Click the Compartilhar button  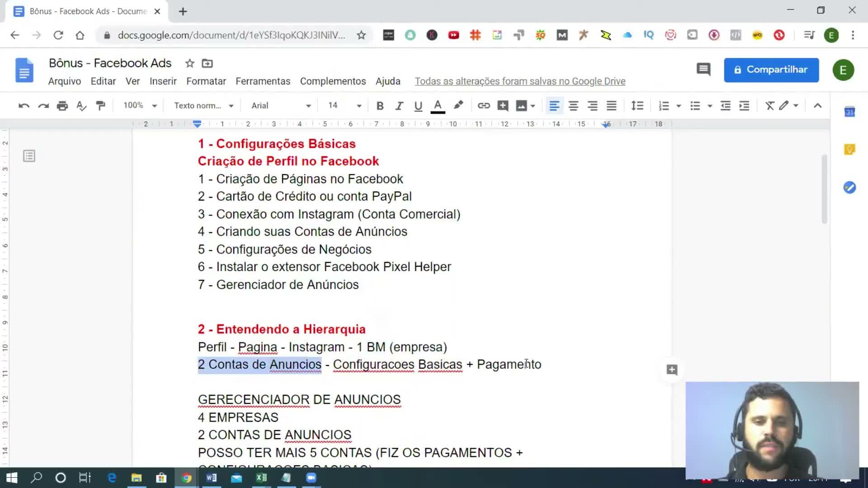tap(771, 70)
